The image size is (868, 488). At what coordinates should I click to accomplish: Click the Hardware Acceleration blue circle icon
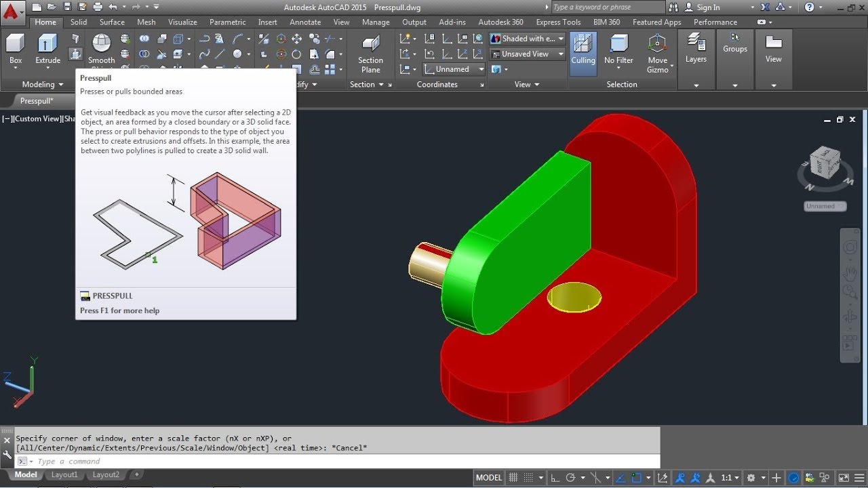[x=793, y=478]
